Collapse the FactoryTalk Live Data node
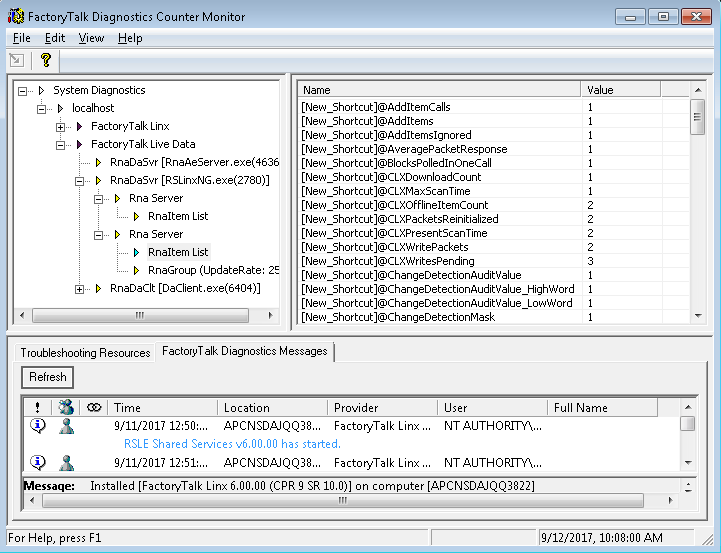The height and width of the screenshot is (553, 721). pos(61,144)
